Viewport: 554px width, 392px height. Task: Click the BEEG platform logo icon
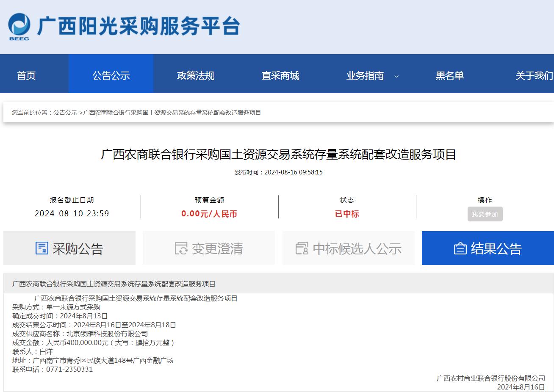19,27
